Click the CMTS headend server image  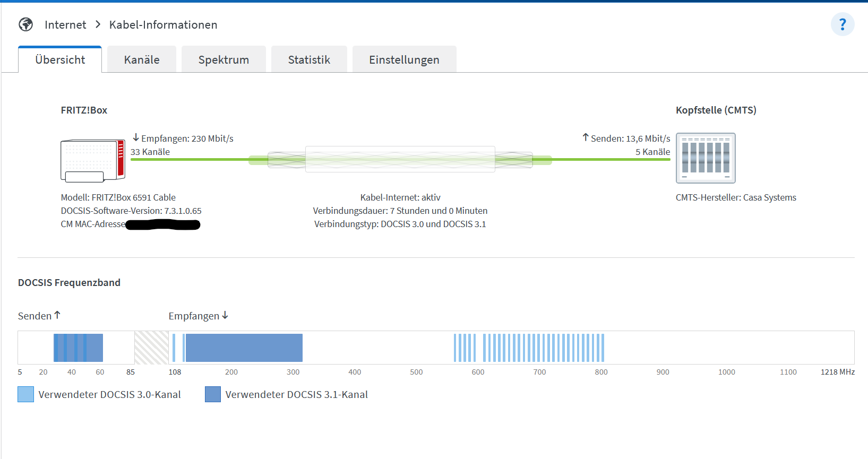706,158
